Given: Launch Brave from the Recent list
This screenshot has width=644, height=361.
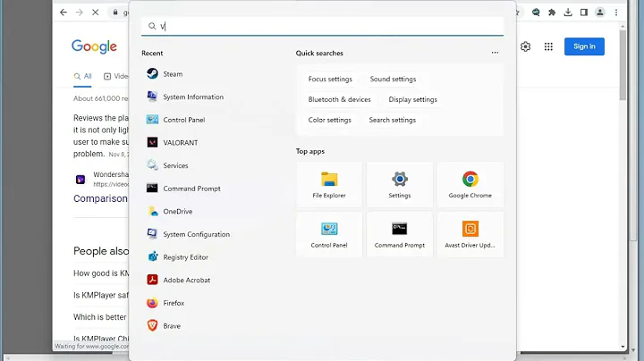Looking at the screenshot, I should pos(164,326).
